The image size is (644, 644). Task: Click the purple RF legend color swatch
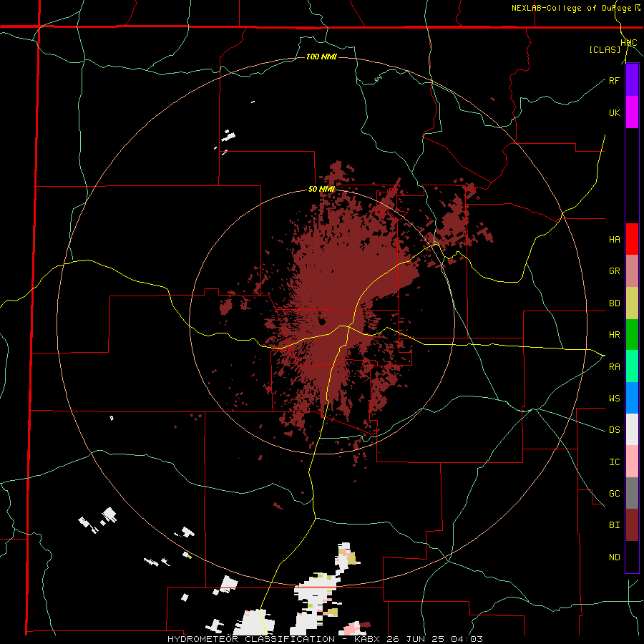point(632,80)
